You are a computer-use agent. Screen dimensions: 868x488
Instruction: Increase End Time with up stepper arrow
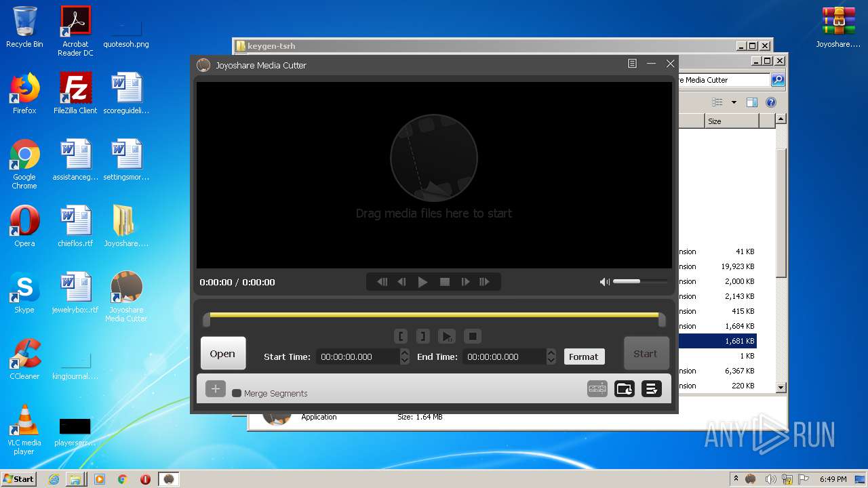point(551,352)
